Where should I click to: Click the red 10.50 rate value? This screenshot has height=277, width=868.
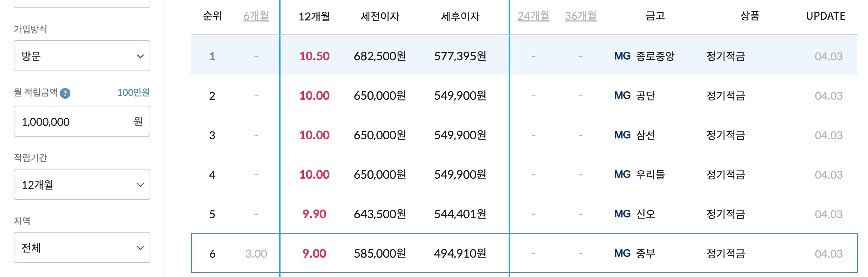click(314, 56)
